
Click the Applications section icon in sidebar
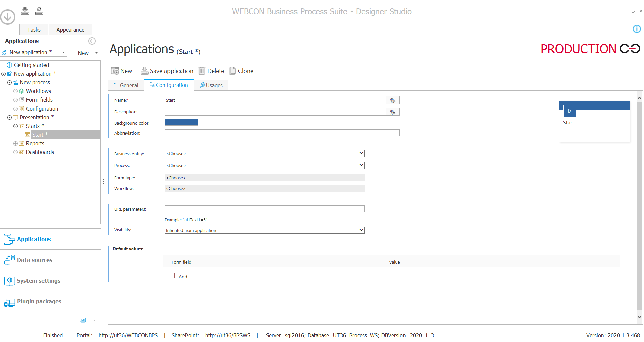(x=9, y=239)
